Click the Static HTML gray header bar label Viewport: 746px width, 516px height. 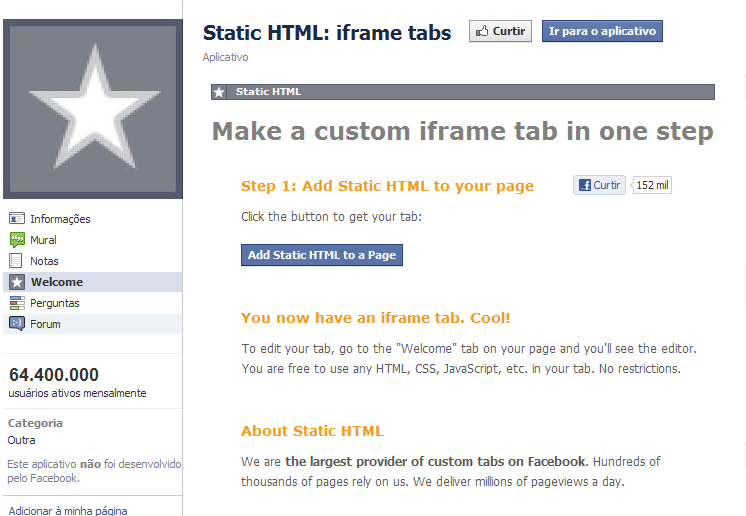click(268, 92)
